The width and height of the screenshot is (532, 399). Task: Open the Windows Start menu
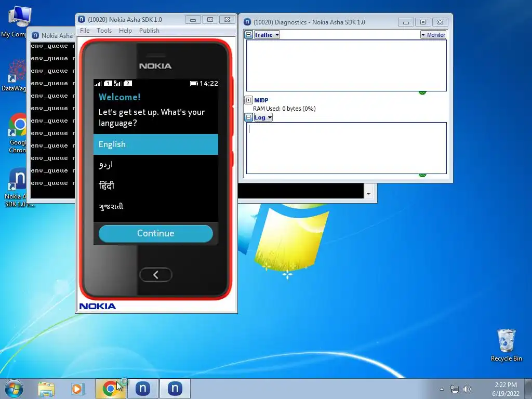(x=14, y=389)
